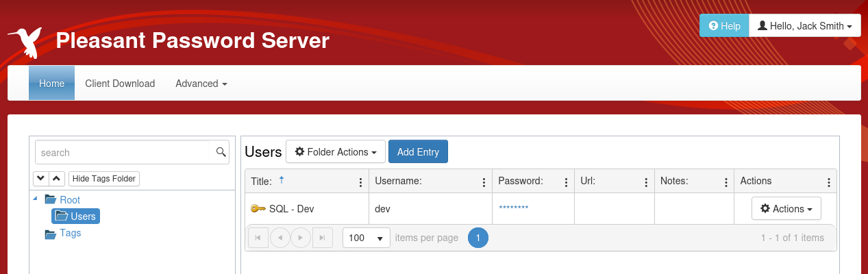This screenshot has height=274, width=868.
Task: Click the key icon of SQL - Dev
Action: 258,209
